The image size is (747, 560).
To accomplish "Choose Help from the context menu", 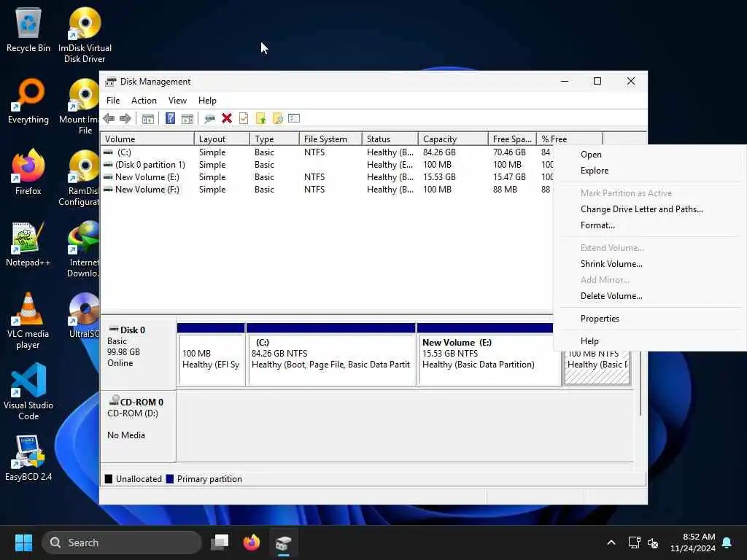I will click(x=650, y=341).
